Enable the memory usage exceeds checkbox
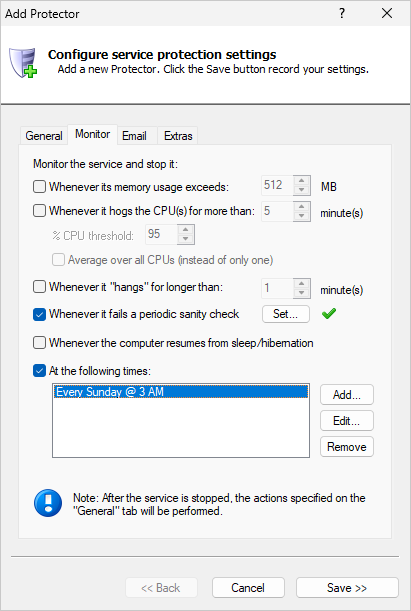Image resolution: width=411 pixels, height=611 pixels. pyautogui.click(x=39, y=187)
